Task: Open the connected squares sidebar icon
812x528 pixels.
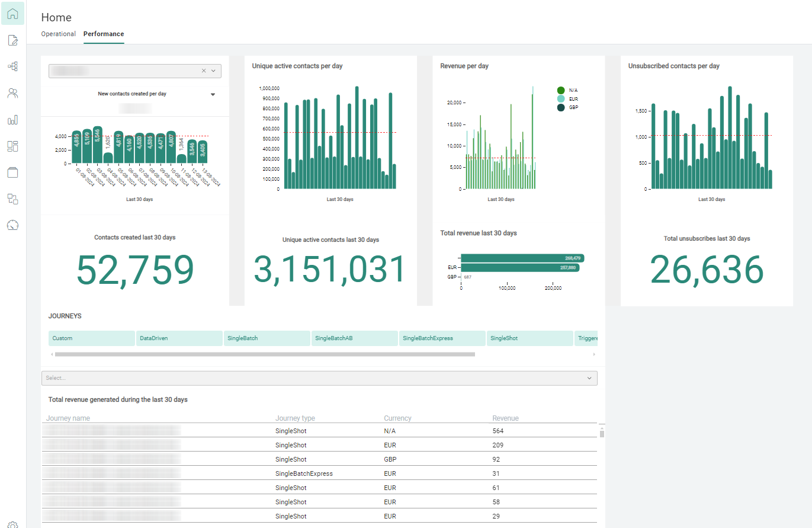Action: pos(12,199)
